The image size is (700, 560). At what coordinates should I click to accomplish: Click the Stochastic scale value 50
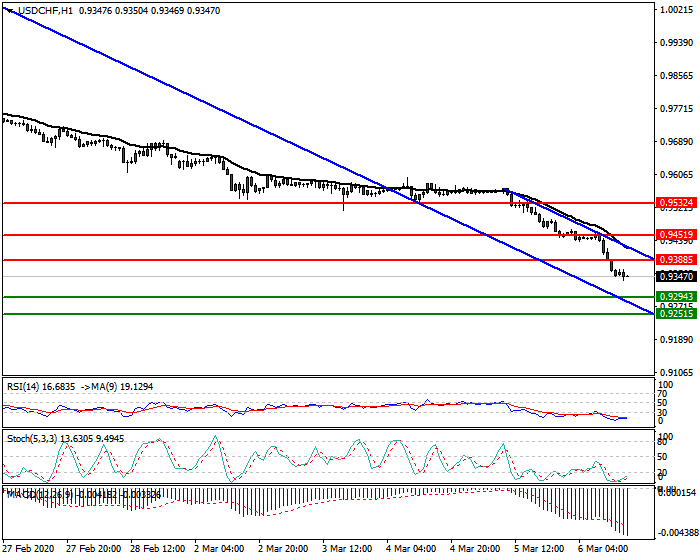[x=663, y=457]
